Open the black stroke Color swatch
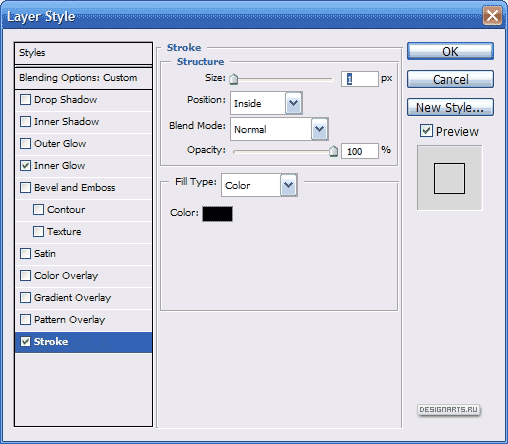This screenshot has width=508, height=444. click(x=217, y=214)
